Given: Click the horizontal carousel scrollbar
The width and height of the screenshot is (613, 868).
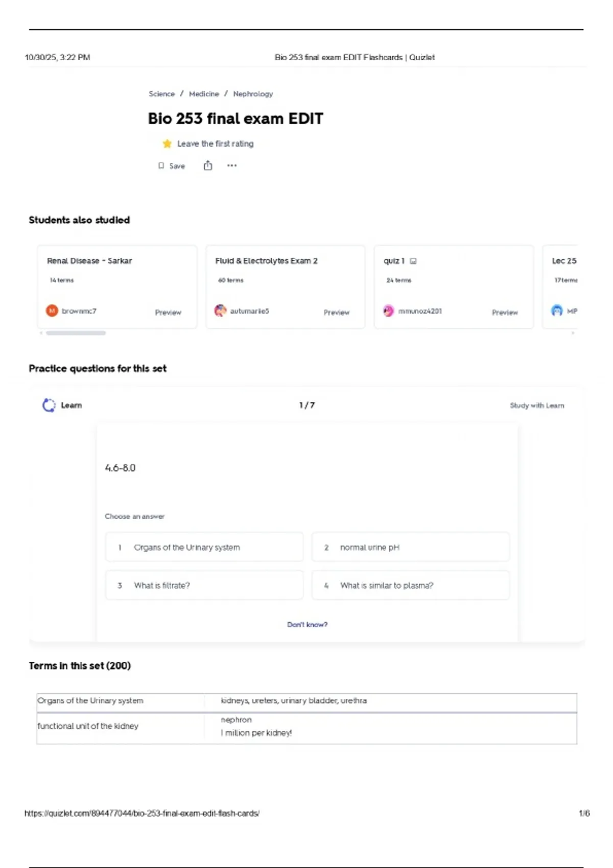Looking at the screenshot, I should coord(76,333).
